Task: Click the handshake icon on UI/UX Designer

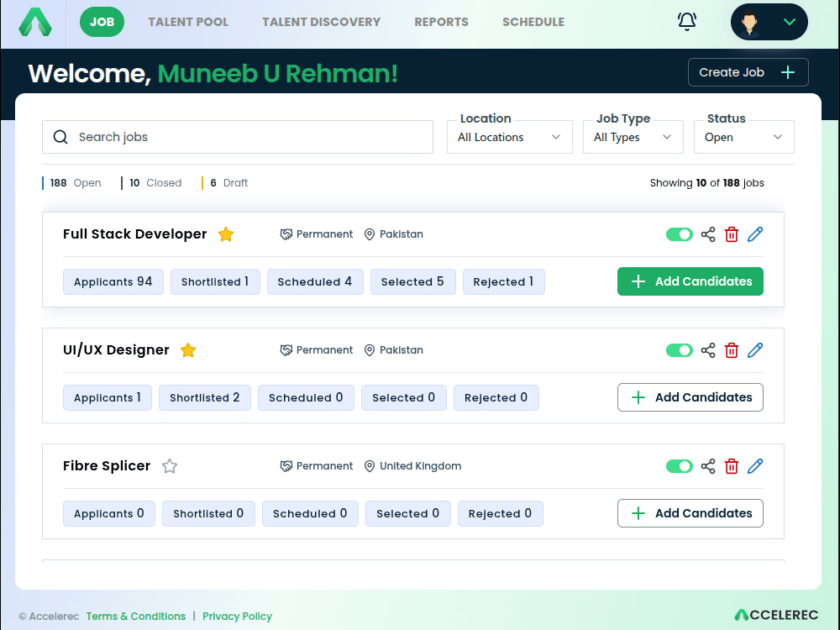Action: pyautogui.click(x=286, y=350)
